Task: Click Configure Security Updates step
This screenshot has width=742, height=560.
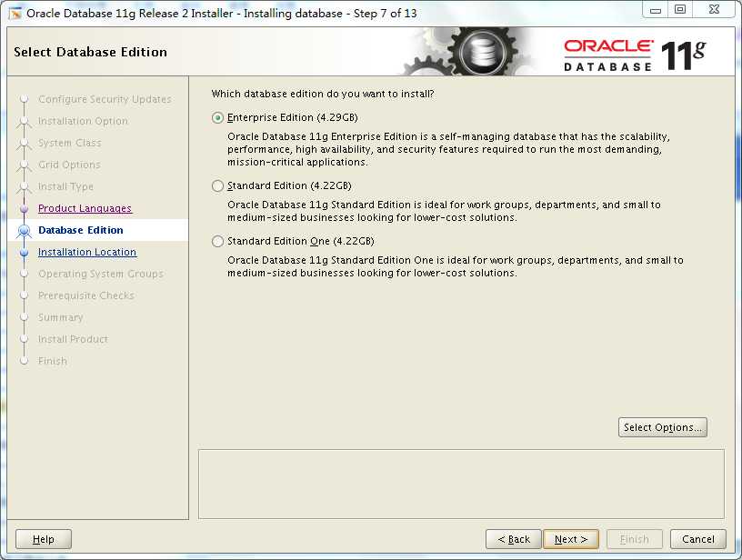Action: 105,99
